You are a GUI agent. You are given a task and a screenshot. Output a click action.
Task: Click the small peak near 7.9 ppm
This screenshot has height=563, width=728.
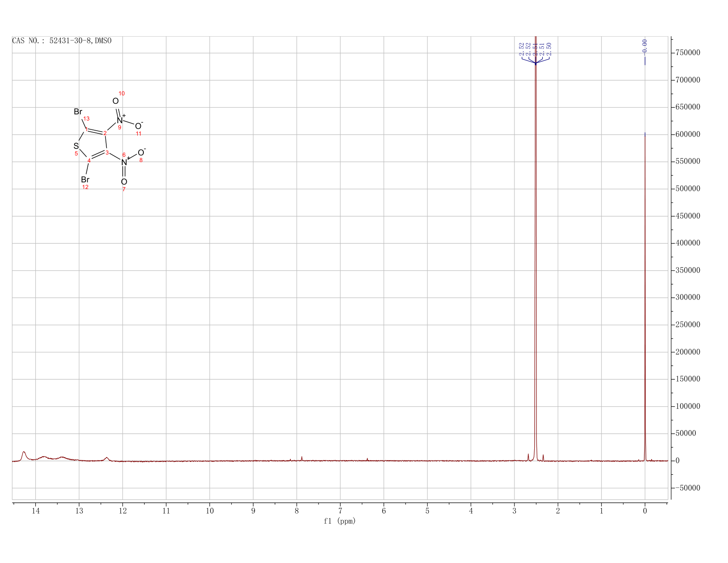pyautogui.click(x=302, y=458)
